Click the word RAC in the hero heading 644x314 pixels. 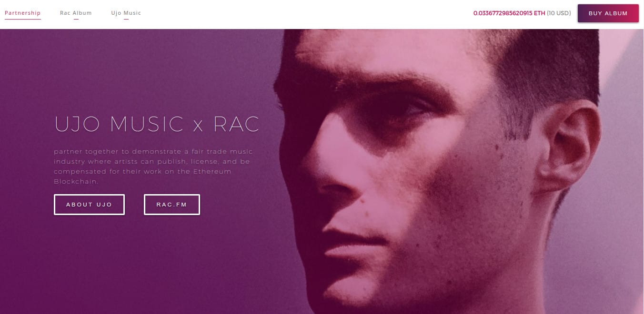[236, 124]
